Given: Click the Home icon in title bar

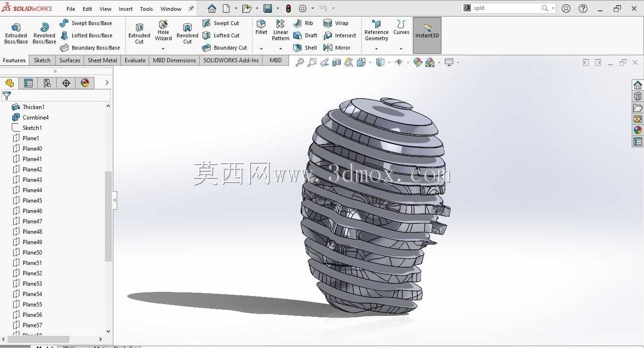Looking at the screenshot, I should point(212,8).
